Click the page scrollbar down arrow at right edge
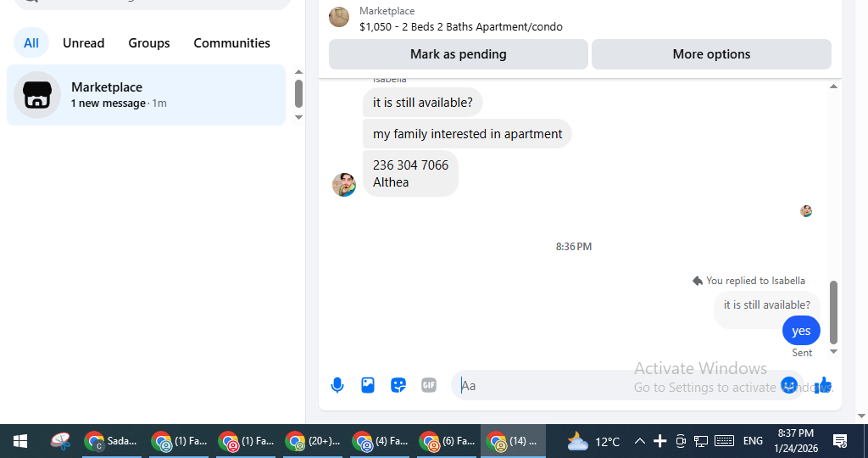The height and width of the screenshot is (458, 868). [x=861, y=416]
